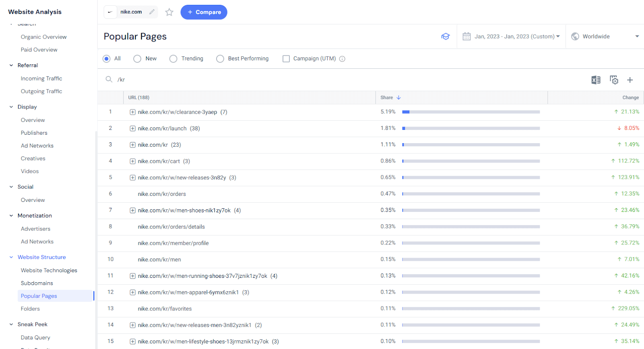644x349 pixels.
Task: Select the New radio option
Action: (x=137, y=59)
